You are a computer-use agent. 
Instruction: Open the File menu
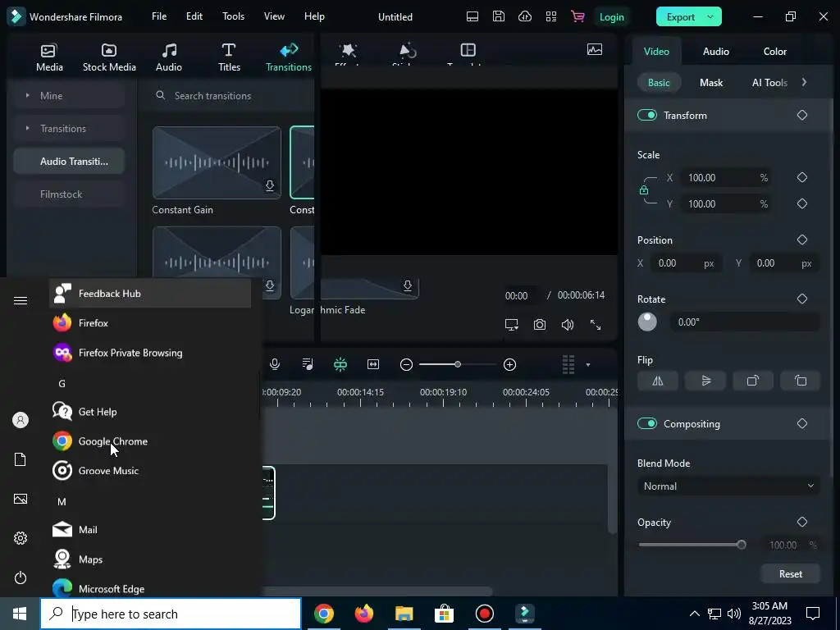159,16
